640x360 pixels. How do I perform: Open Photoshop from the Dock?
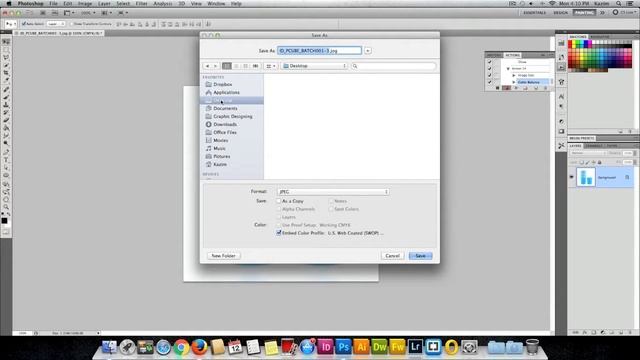coord(343,347)
